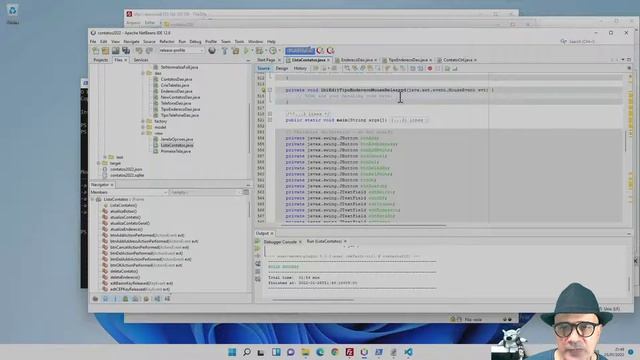Viewport: 640px width, 360px height.
Task: Click the Build Project hammer icon
Action: coord(224,51)
